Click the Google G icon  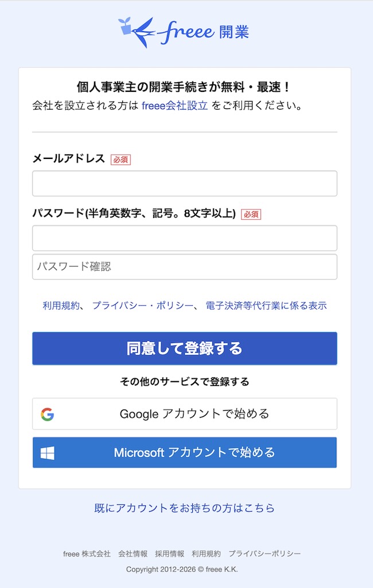47,414
